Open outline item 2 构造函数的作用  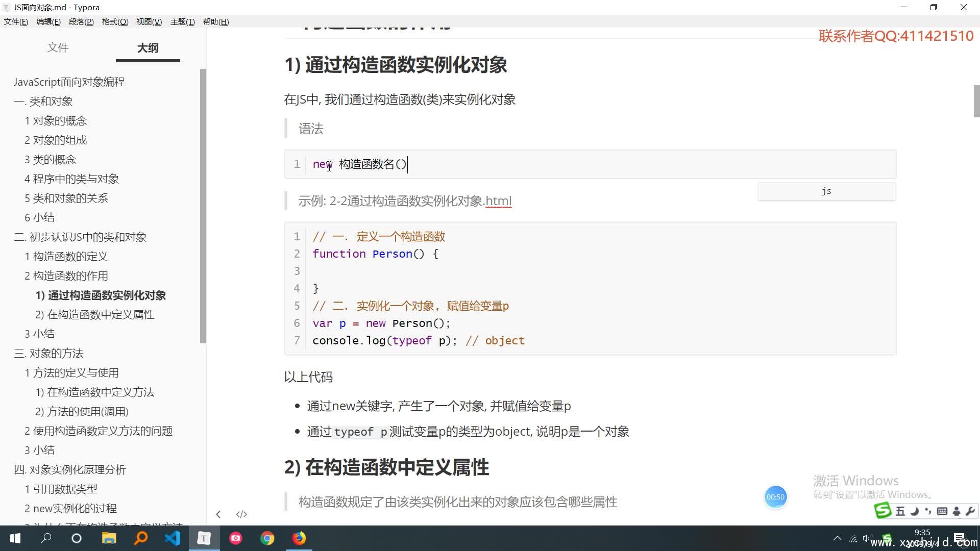pos(66,276)
